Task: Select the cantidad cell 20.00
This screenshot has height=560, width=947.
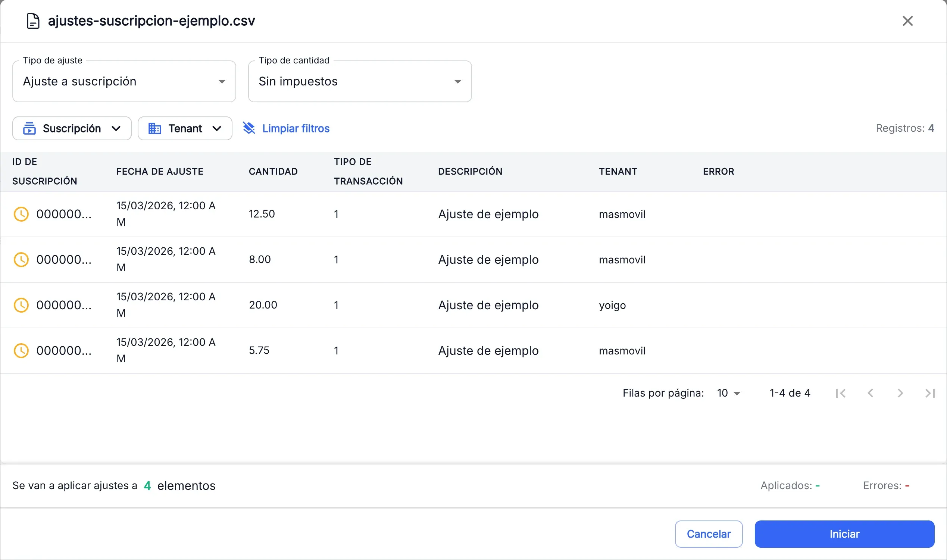Action: [x=263, y=305]
